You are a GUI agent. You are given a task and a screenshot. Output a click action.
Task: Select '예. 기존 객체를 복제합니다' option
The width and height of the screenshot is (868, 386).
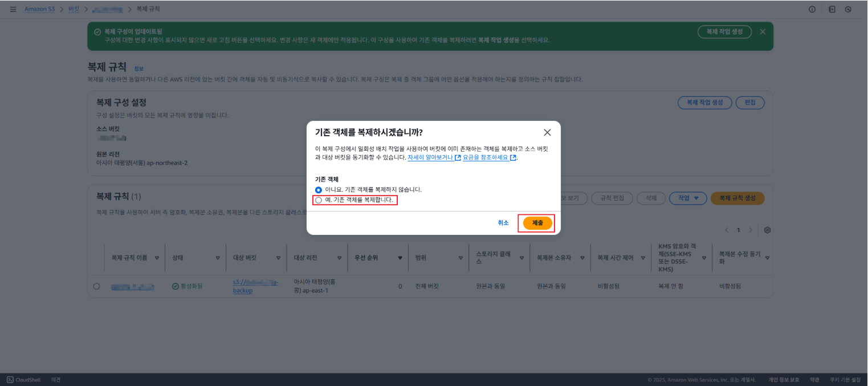[x=319, y=200]
